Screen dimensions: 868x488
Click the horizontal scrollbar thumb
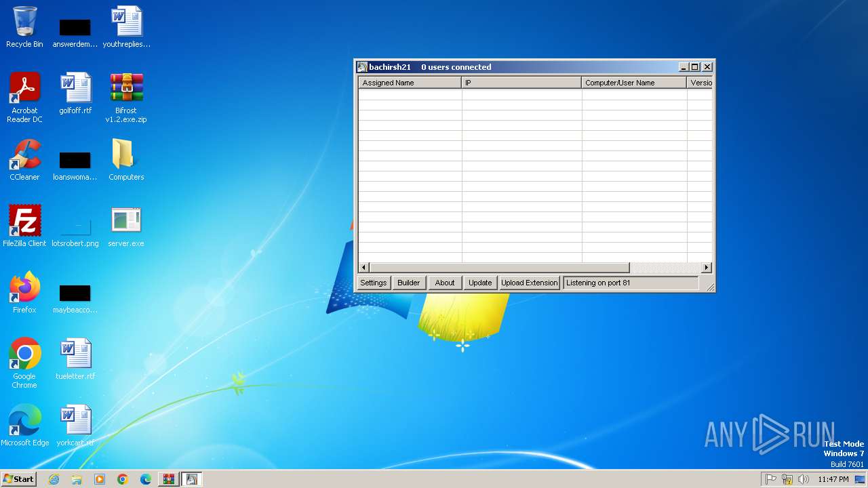(x=499, y=268)
